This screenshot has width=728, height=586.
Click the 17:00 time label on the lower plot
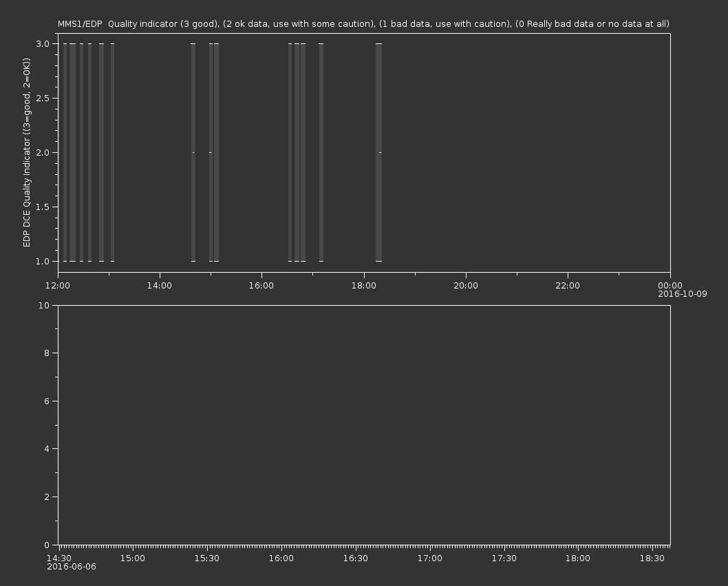click(x=430, y=558)
